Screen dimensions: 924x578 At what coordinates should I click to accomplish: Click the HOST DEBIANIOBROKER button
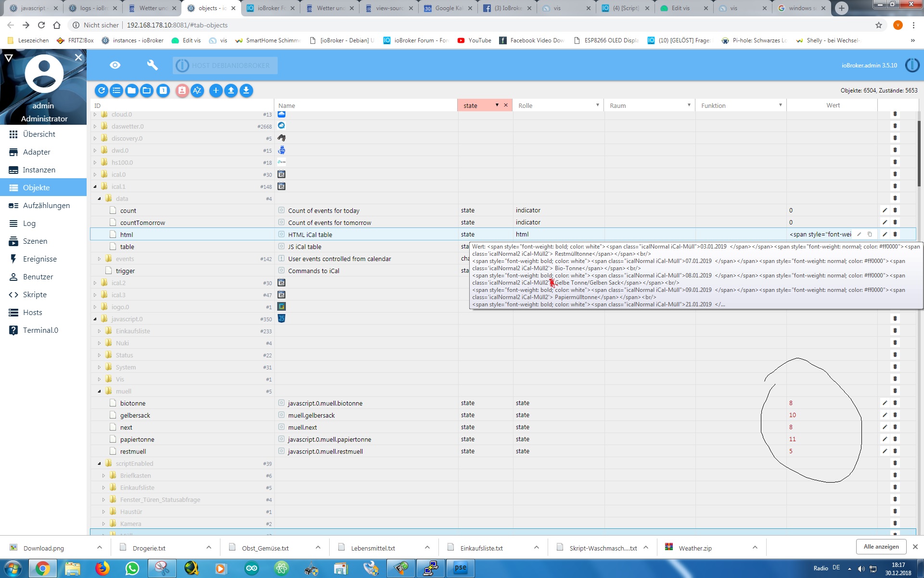(225, 66)
